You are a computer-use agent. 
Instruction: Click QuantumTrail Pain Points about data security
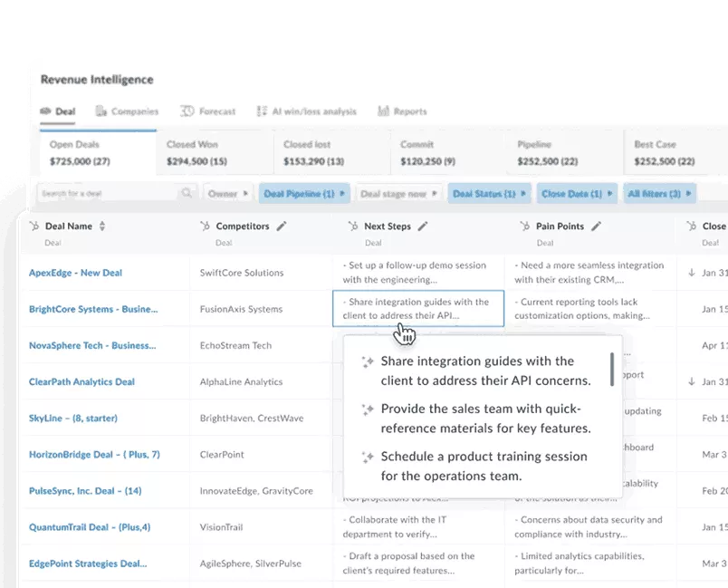[x=589, y=526]
